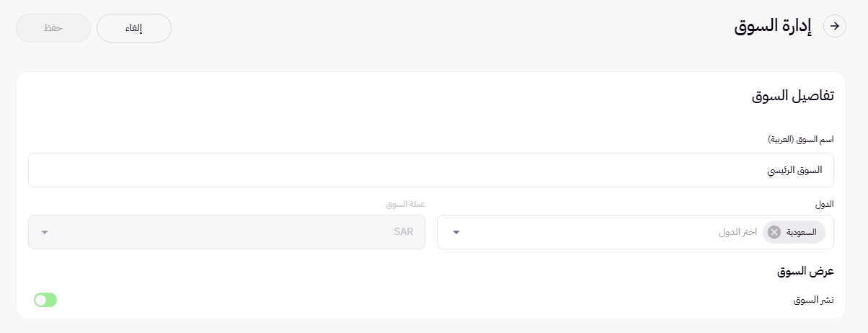The image size is (868, 333).
Task: Click the back arrow next to إدارة السوق
Action: [835, 26]
